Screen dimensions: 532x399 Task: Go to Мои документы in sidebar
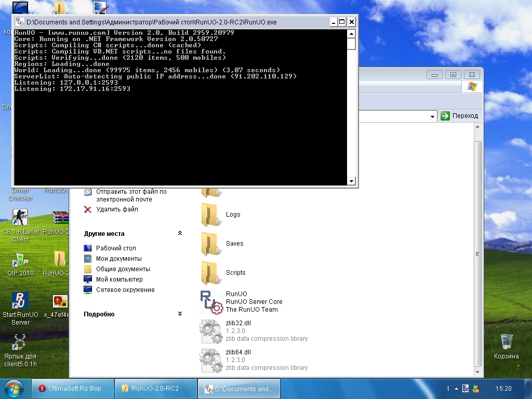(x=118, y=259)
